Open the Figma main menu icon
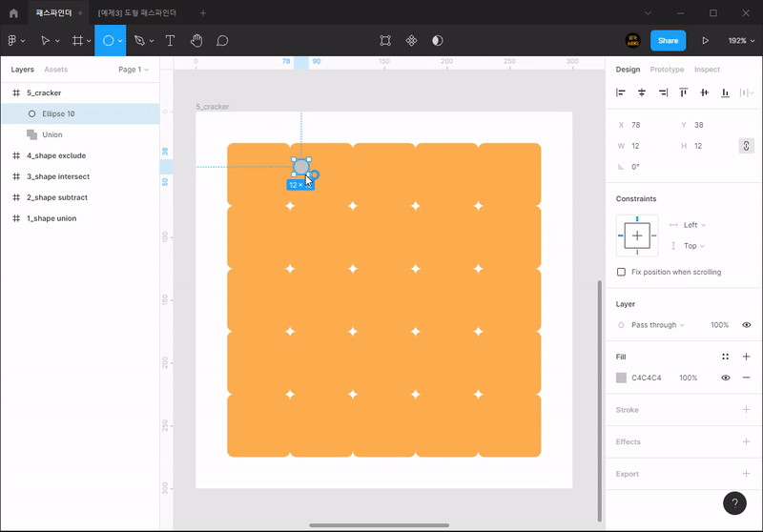 coord(12,41)
